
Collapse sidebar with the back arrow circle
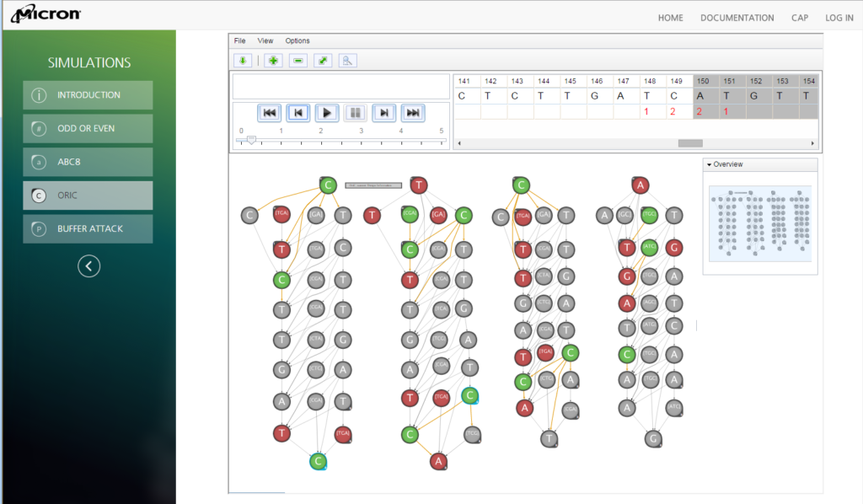[x=88, y=266]
